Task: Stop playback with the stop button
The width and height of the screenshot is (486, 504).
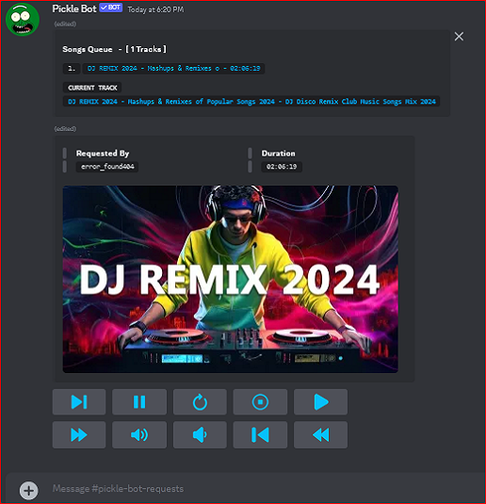Action: (x=260, y=402)
